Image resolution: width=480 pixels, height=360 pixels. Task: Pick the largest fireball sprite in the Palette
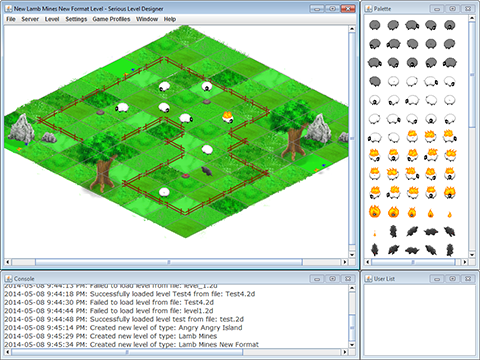point(375,211)
